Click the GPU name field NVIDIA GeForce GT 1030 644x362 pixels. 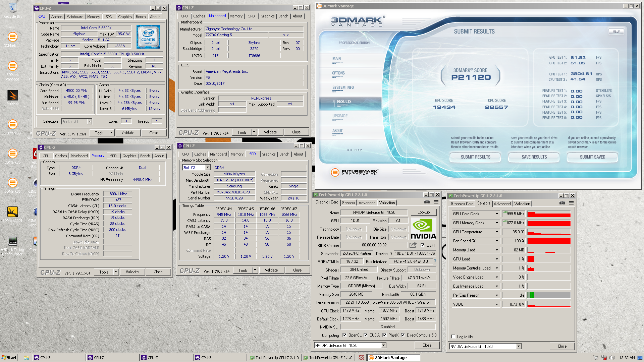(374, 212)
